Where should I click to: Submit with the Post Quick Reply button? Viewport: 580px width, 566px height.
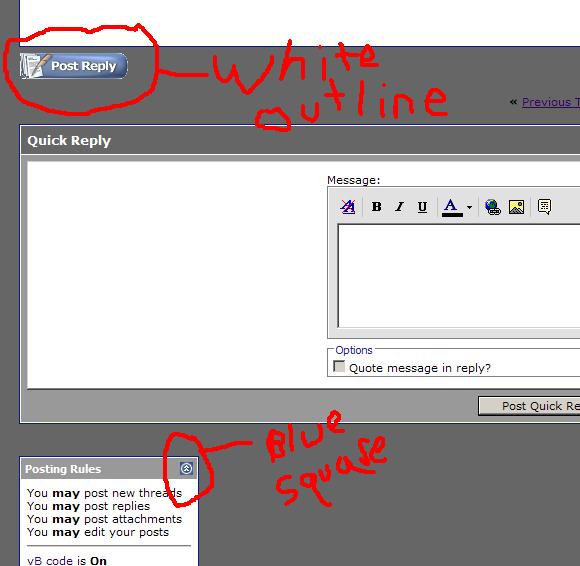click(x=529, y=406)
